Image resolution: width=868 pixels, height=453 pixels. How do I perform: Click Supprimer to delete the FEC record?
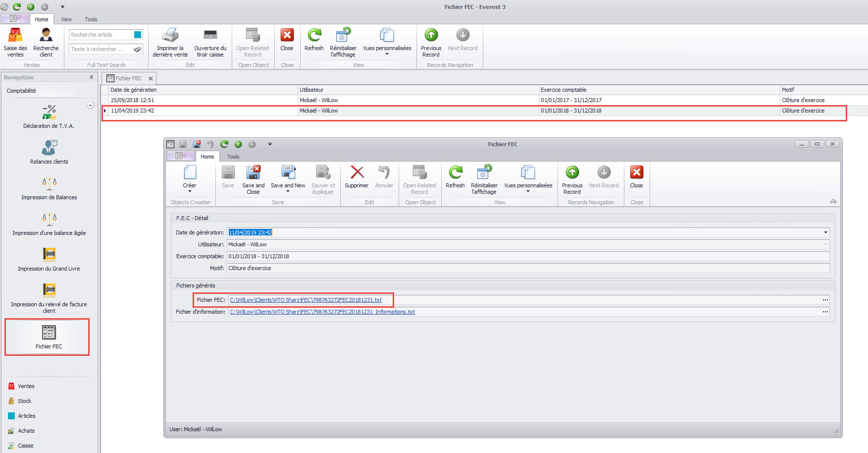tap(357, 177)
